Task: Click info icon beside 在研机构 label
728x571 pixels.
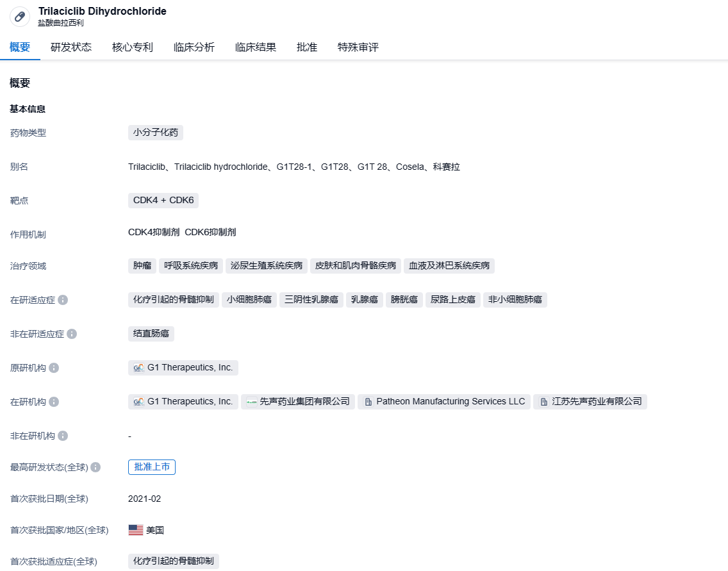Action: [54, 402]
